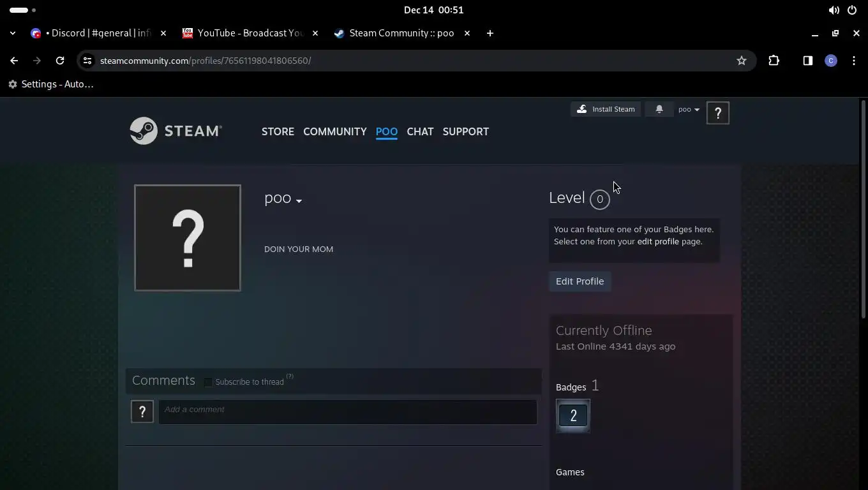Open the question mark avatar in header
The width and height of the screenshot is (868, 490).
[x=717, y=113]
